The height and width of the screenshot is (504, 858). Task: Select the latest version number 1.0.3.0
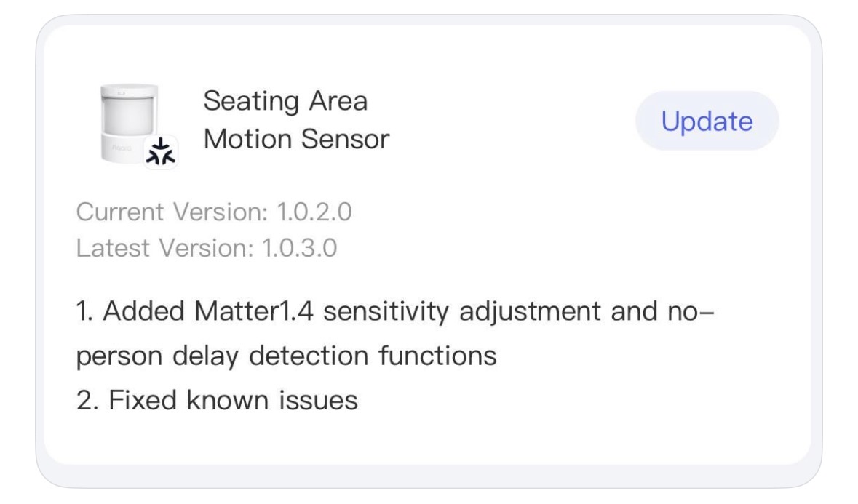pos(295,249)
